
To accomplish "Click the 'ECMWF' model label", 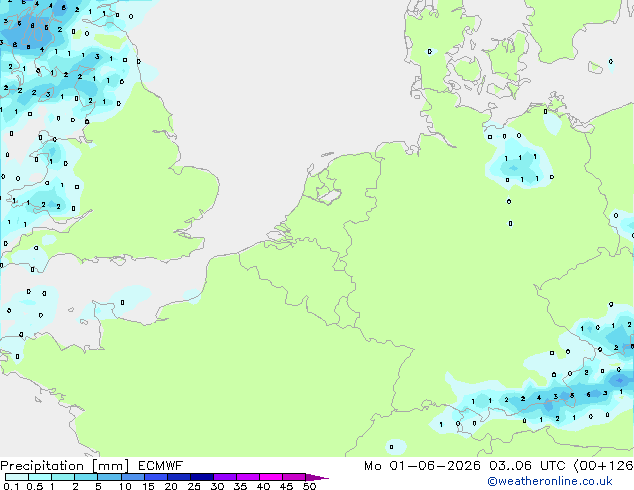I will click(x=161, y=466).
